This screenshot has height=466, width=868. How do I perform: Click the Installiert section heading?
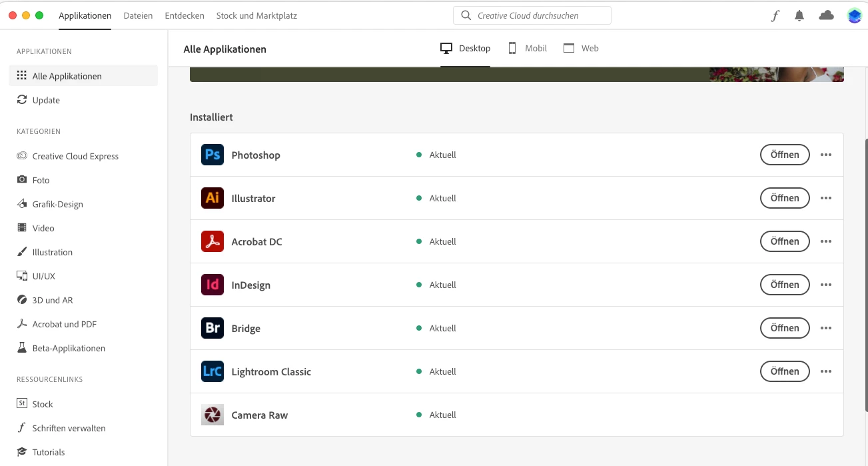pos(211,117)
